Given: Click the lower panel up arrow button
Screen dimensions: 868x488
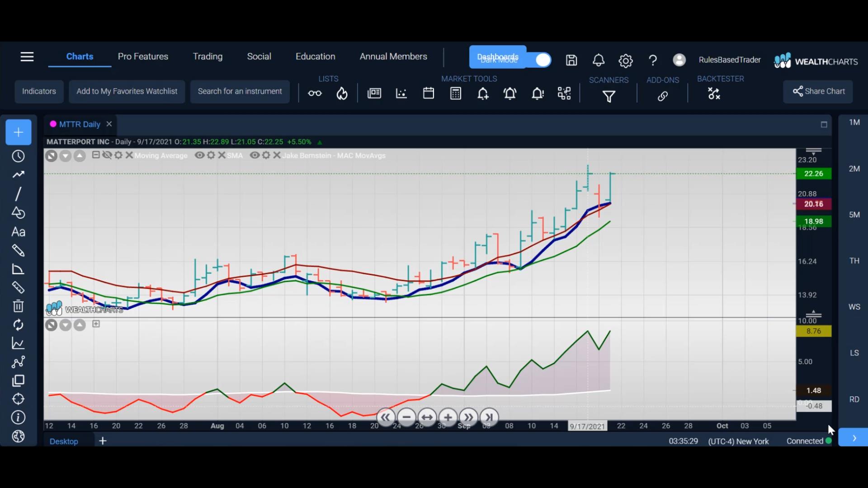Looking at the screenshot, I should pos(80,325).
